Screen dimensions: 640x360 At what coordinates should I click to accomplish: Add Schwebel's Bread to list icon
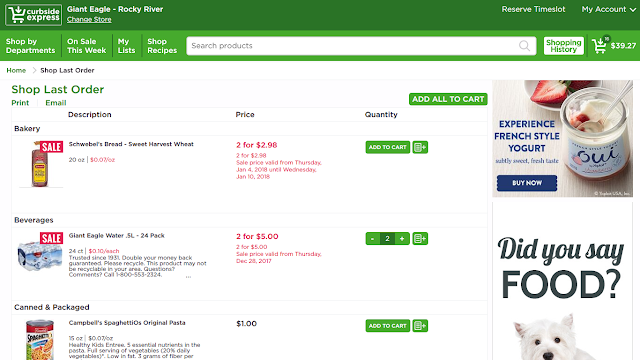click(420, 147)
